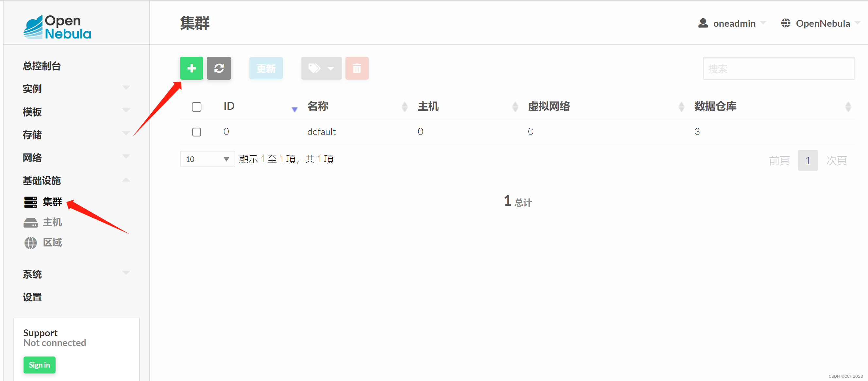Click the OpenNebula logo
Image resolution: width=868 pixels, height=381 pixels.
click(x=57, y=27)
